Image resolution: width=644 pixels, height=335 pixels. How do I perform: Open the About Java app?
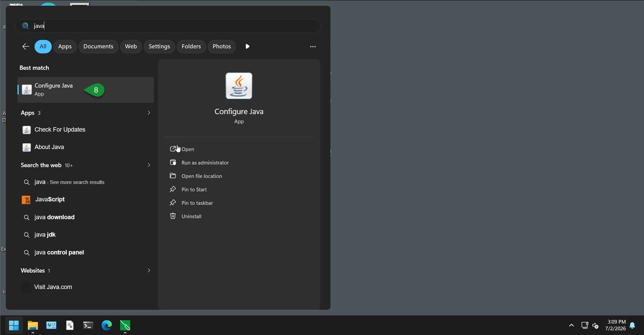click(x=86, y=147)
